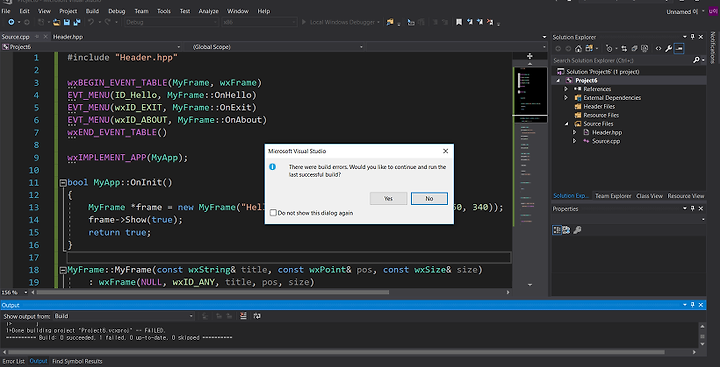Viewport: 720px width, 367px height.
Task: Open the (Global Scope) dropdown
Action: tap(275, 47)
